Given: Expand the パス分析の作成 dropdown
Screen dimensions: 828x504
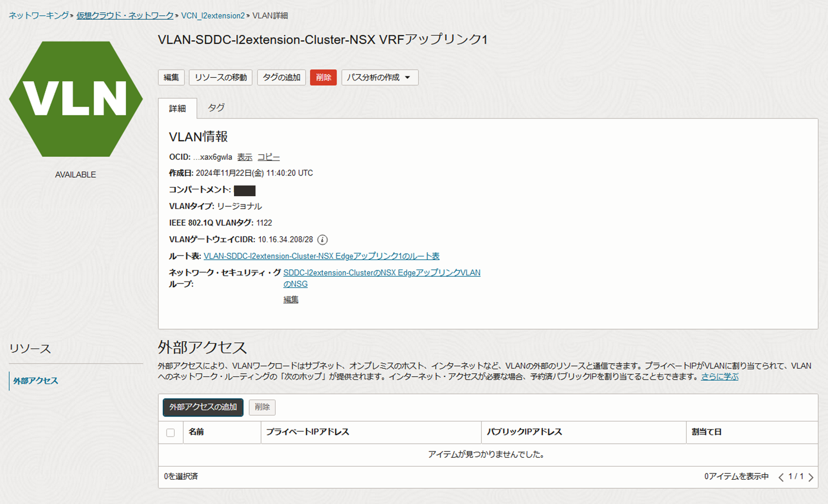Looking at the screenshot, I should pos(380,78).
